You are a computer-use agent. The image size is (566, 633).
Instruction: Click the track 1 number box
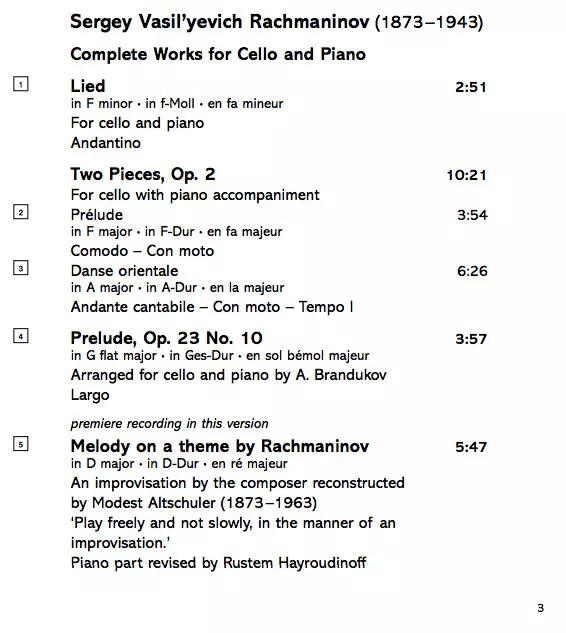pyautogui.click(x=21, y=84)
